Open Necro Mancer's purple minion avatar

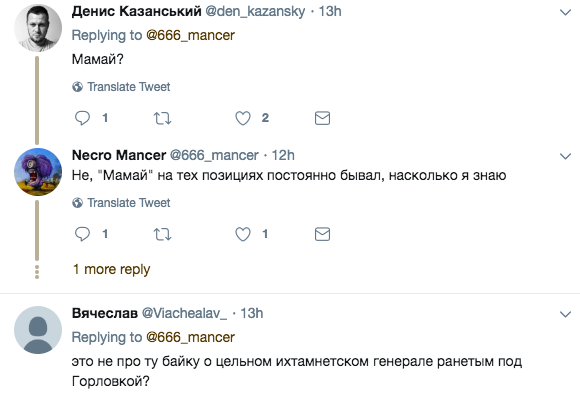38,172
